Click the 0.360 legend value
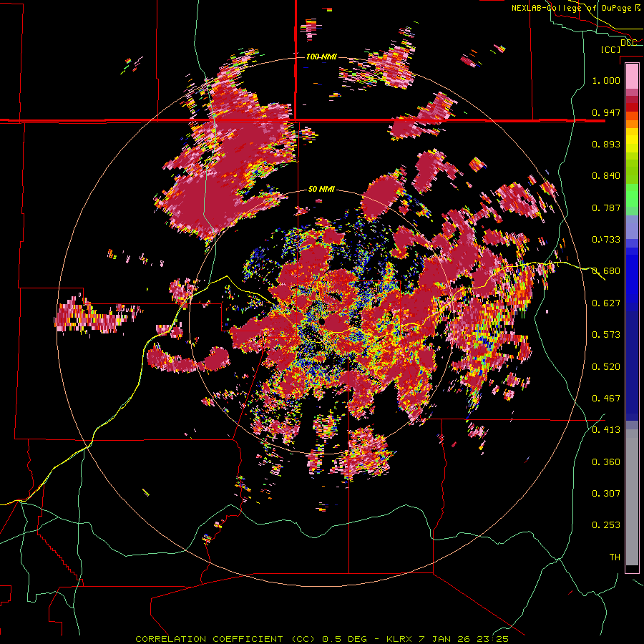Screen dimensions: 644x644 (606, 462)
